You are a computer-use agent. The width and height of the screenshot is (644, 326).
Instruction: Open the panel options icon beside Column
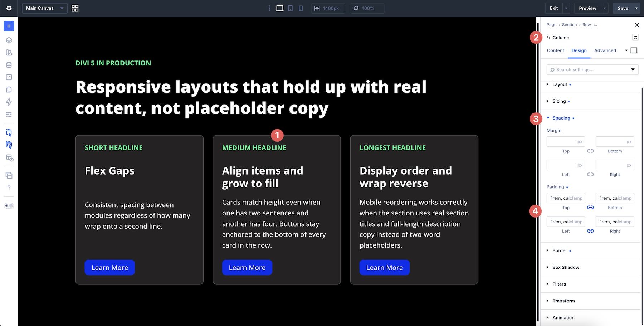point(635,37)
